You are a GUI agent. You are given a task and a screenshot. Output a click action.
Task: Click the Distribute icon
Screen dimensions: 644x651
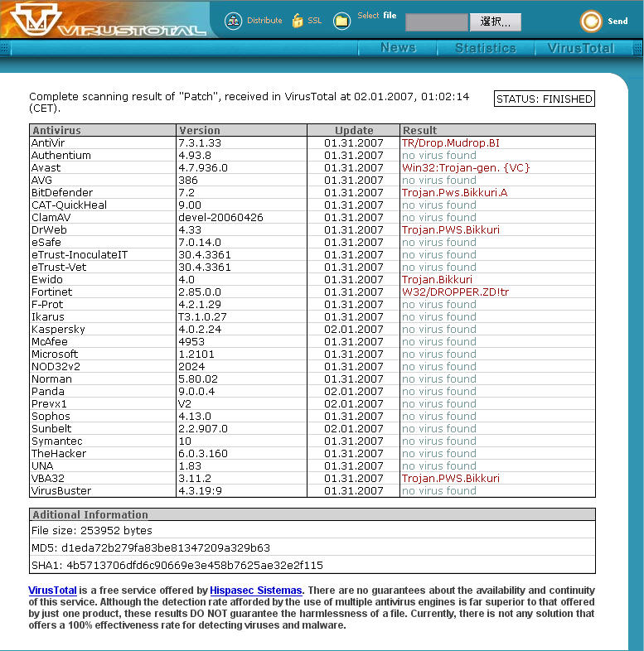coord(234,21)
